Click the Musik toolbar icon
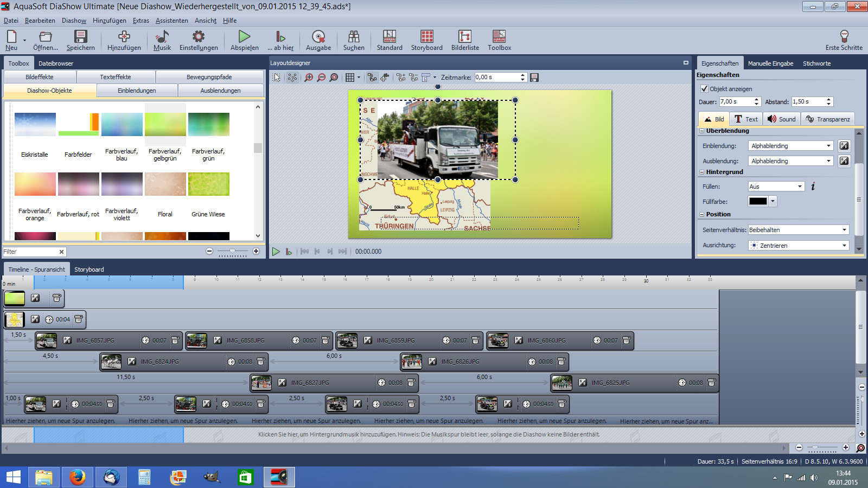The height and width of the screenshot is (488, 868). 162,37
